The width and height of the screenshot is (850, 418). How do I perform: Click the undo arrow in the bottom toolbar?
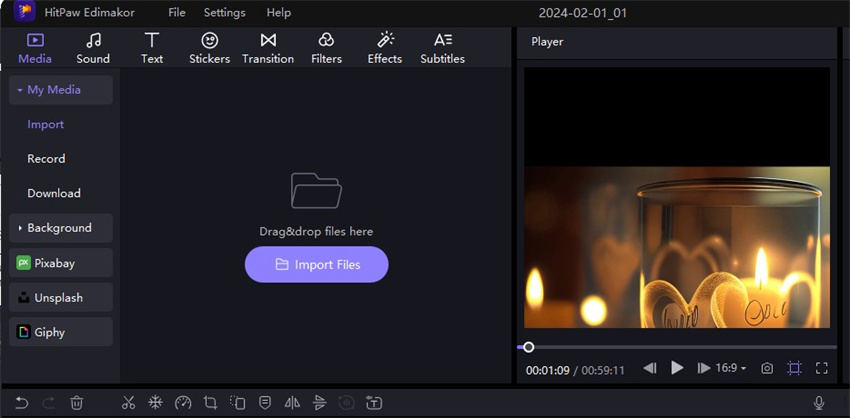click(x=21, y=402)
